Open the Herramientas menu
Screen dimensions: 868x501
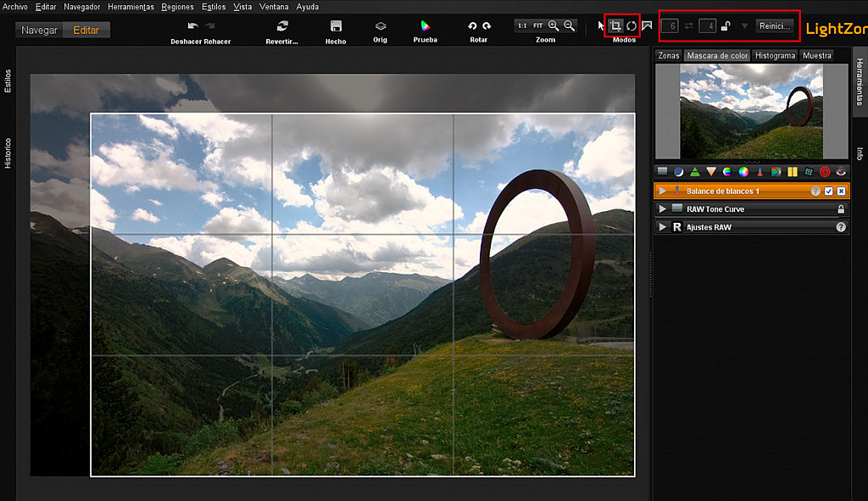[130, 6]
